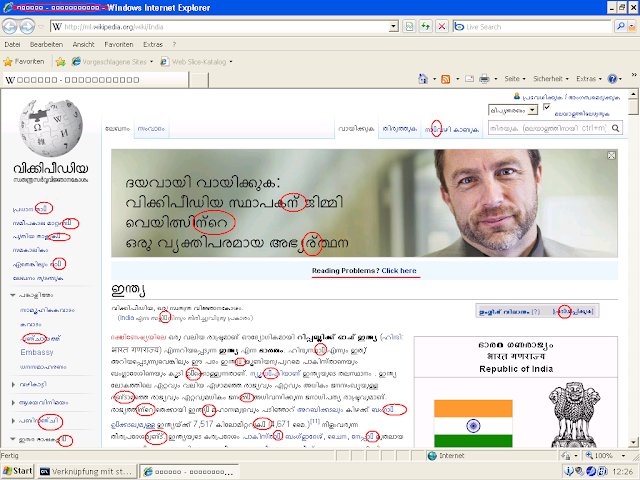Open the Favoriten star button

23,62
